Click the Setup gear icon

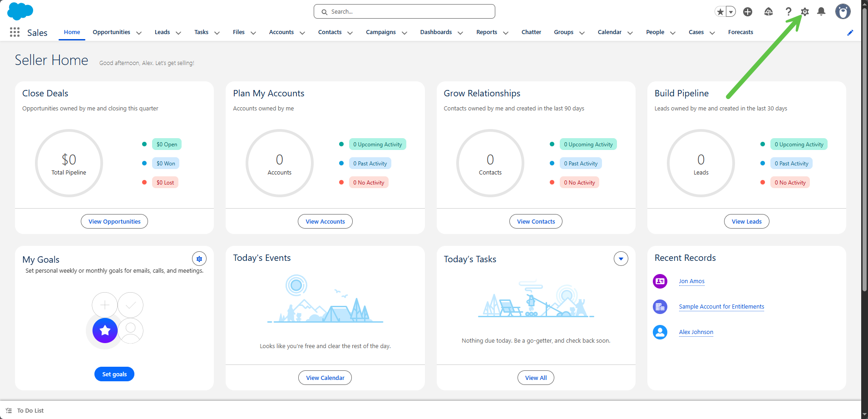[805, 12]
